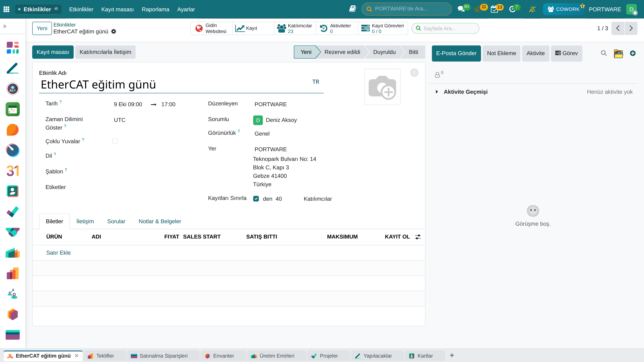This screenshot has width=644, height=362.
Task: Click the followers icon showing 0
Action: pos(439,74)
